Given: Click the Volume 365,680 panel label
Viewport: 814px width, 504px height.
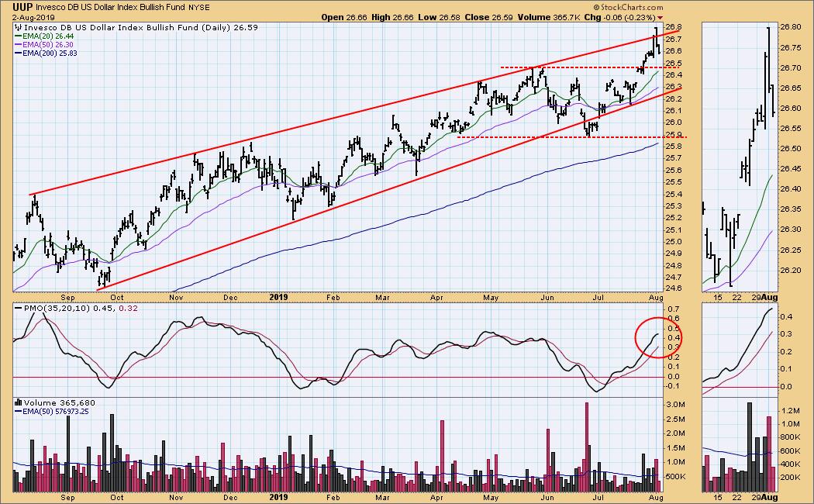Looking at the screenshot, I should click(59, 402).
